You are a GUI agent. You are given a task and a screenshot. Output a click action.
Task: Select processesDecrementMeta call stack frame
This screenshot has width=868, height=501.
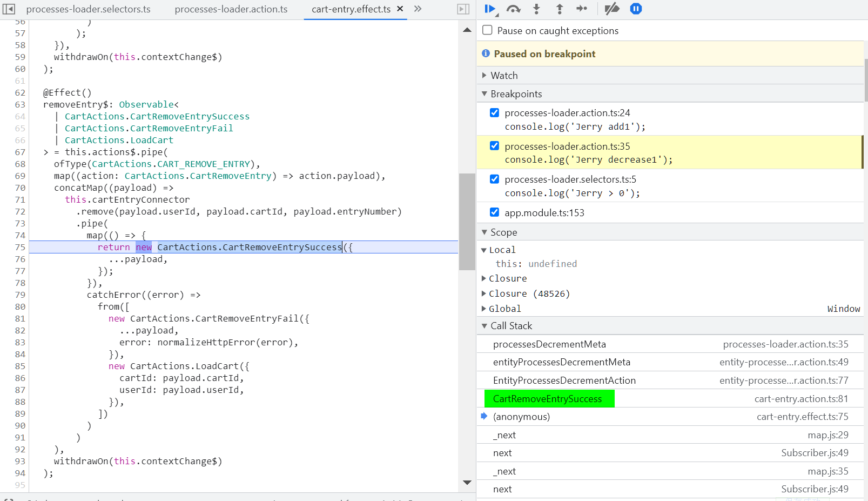(670, 344)
